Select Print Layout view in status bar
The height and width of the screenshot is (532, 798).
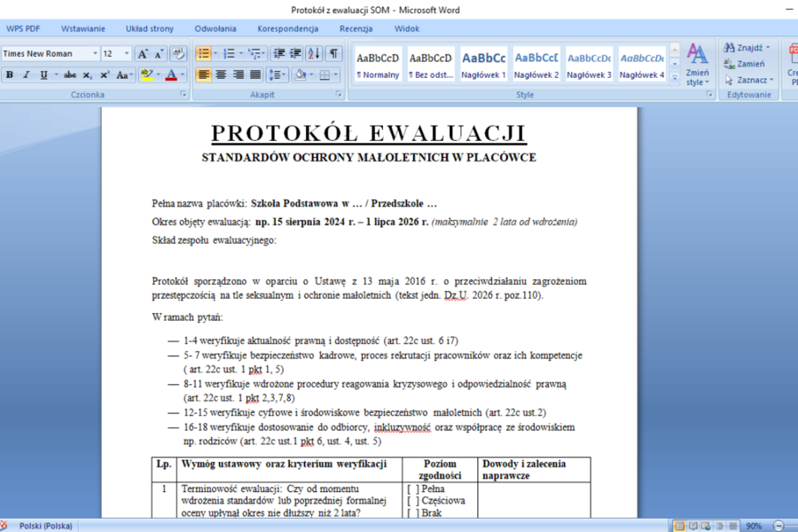coord(679,526)
